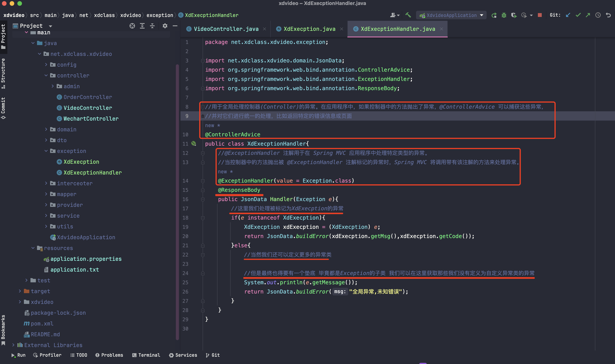Toggle folding of the Handler method on line 16
This screenshot has height=364, width=615.
pos(203,199)
